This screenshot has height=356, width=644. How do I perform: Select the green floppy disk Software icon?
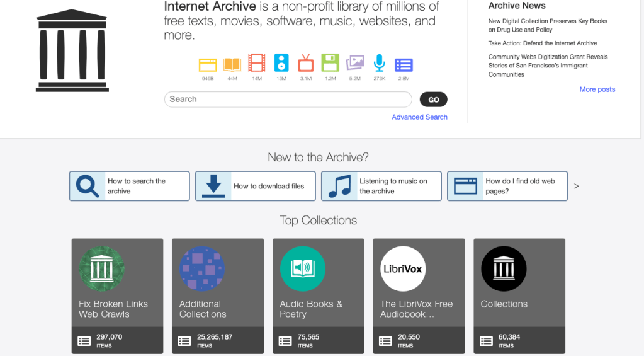pos(330,63)
